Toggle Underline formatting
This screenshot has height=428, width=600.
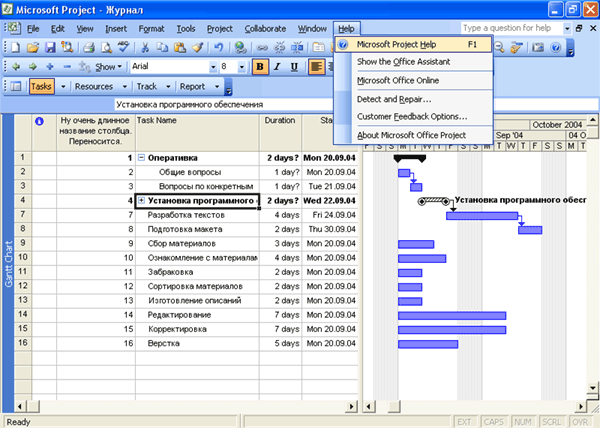pyautogui.click(x=294, y=67)
